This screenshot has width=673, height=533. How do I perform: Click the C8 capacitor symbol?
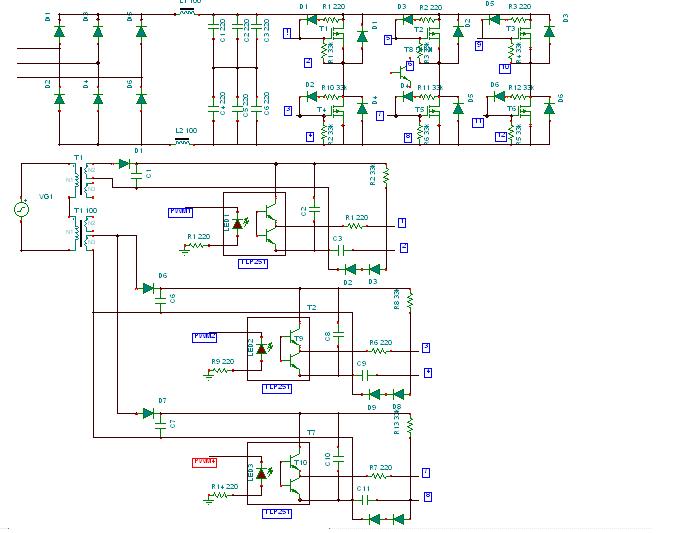coord(339,335)
